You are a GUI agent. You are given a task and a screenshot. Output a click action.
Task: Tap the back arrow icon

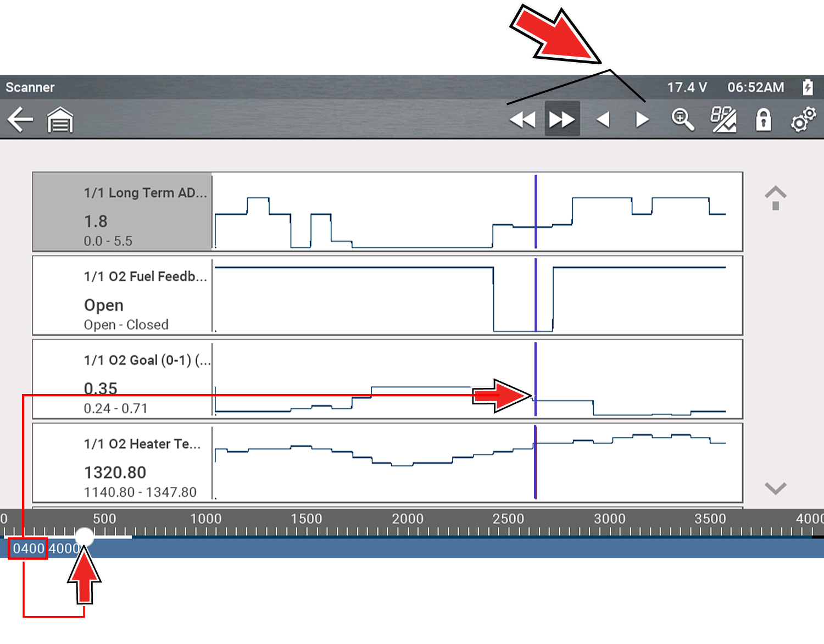coord(20,120)
